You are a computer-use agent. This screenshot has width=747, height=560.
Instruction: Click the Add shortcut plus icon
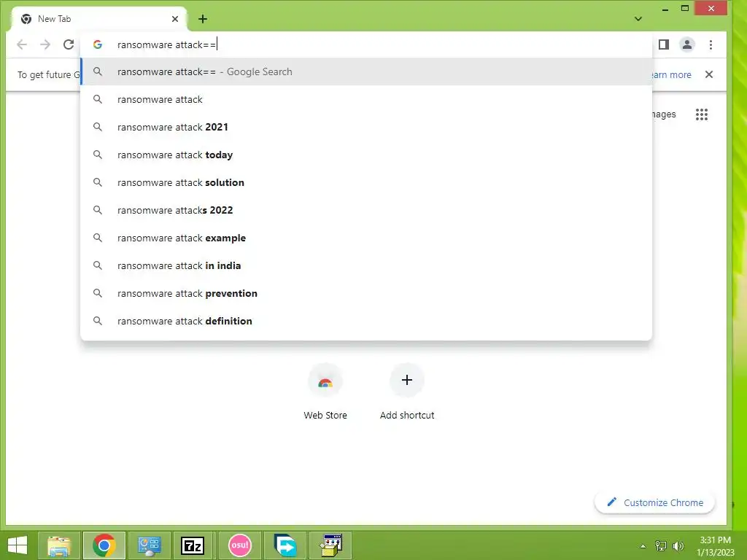(407, 380)
